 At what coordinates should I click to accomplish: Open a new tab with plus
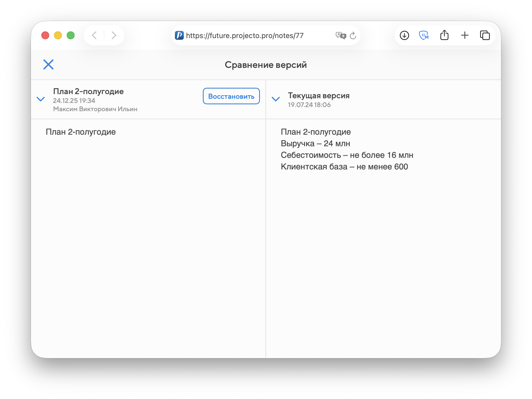click(465, 35)
